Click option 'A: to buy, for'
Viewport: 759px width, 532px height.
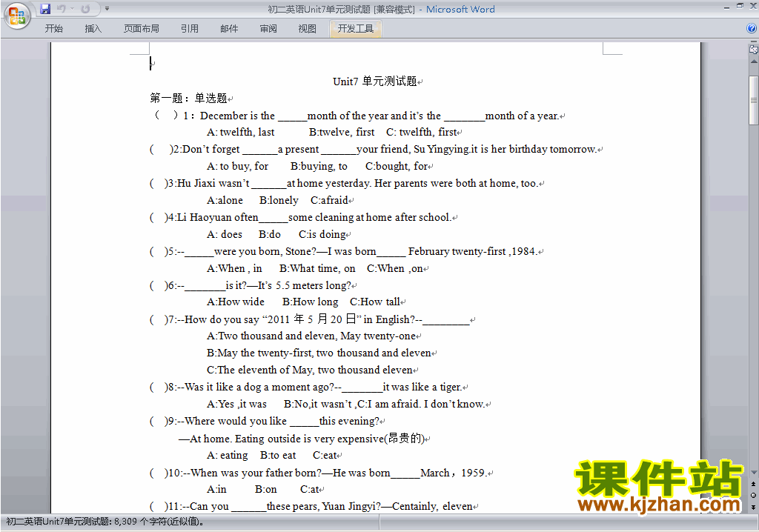(x=237, y=166)
